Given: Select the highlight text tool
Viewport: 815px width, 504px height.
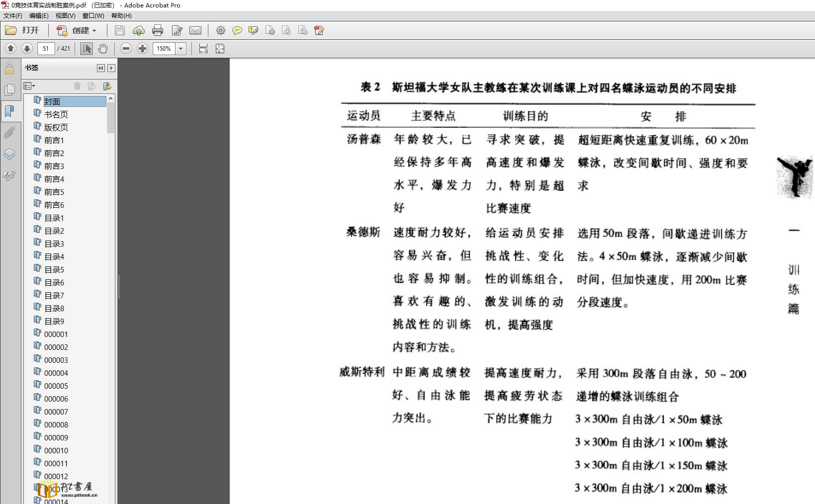Looking at the screenshot, I should coord(254,31).
